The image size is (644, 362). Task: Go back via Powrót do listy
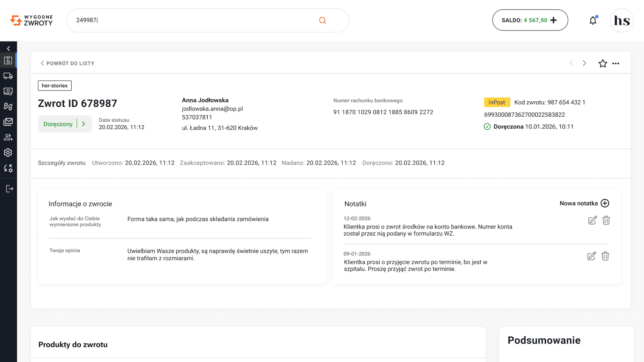67,64
